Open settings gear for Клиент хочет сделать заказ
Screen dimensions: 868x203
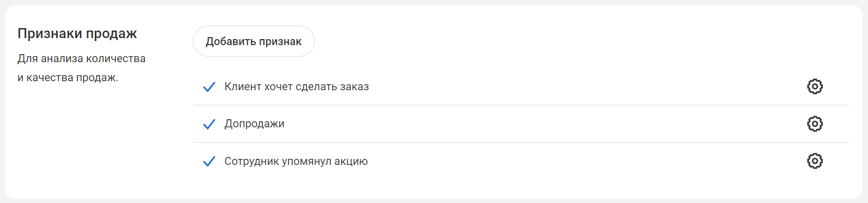pos(814,86)
